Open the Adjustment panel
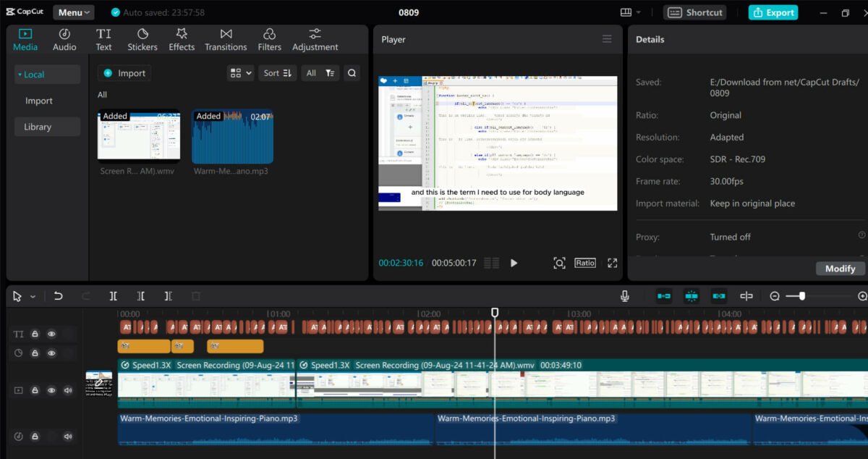The height and width of the screenshot is (459, 868). pyautogui.click(x=315, y=39)
